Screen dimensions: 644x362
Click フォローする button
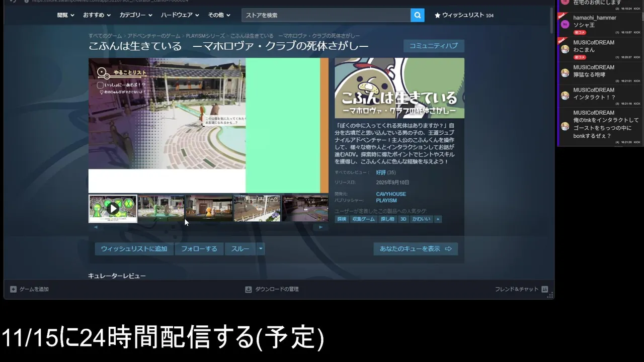(x=199, y=249)
